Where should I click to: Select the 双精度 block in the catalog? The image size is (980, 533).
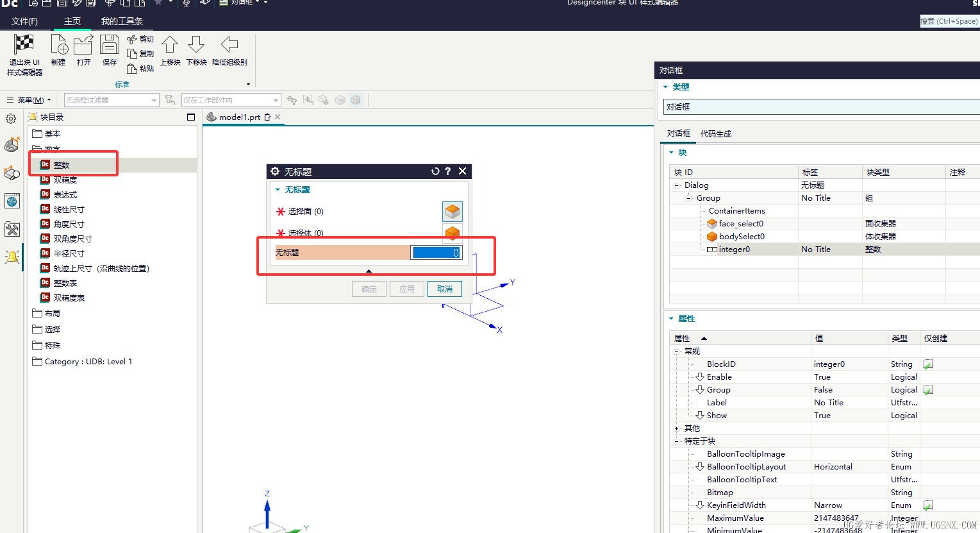[x=65, y=180]
